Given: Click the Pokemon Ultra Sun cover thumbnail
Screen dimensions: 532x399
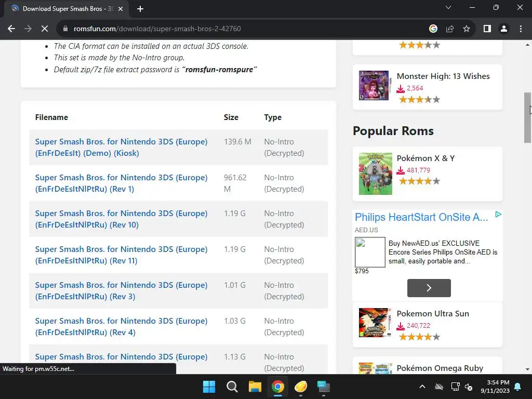Looking at the screenshot, I should tap(375, 323).
